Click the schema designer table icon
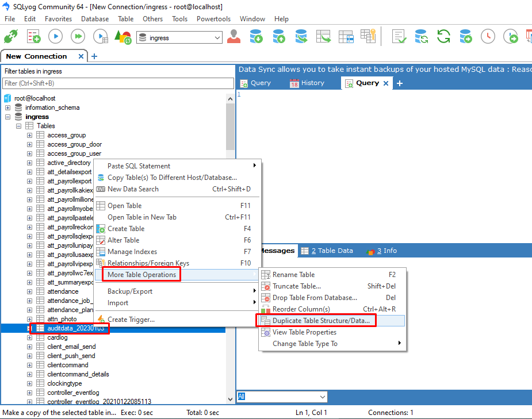Screen dimensions: 532x419 (346, 36)
